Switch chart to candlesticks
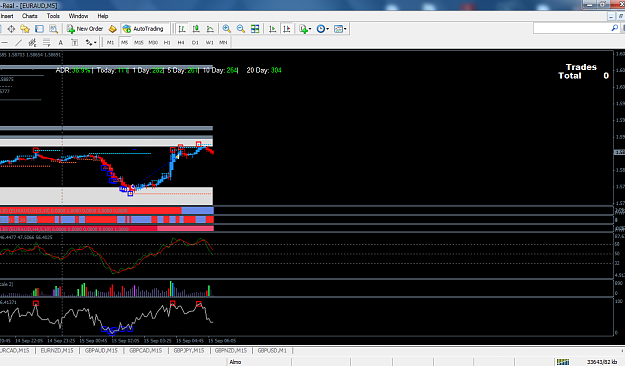The image size is (625, 366). point(196,29)
